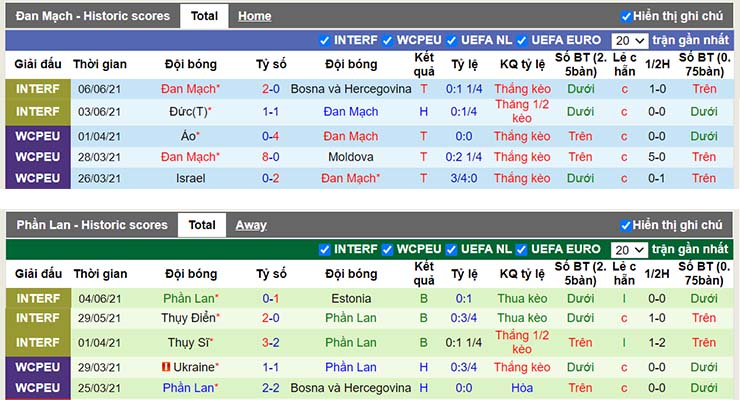This screenshot has width=740, height=400.
Task: Open the Bosna và Hercegovina team link dated 06/06/21
Action: (351, 89)
